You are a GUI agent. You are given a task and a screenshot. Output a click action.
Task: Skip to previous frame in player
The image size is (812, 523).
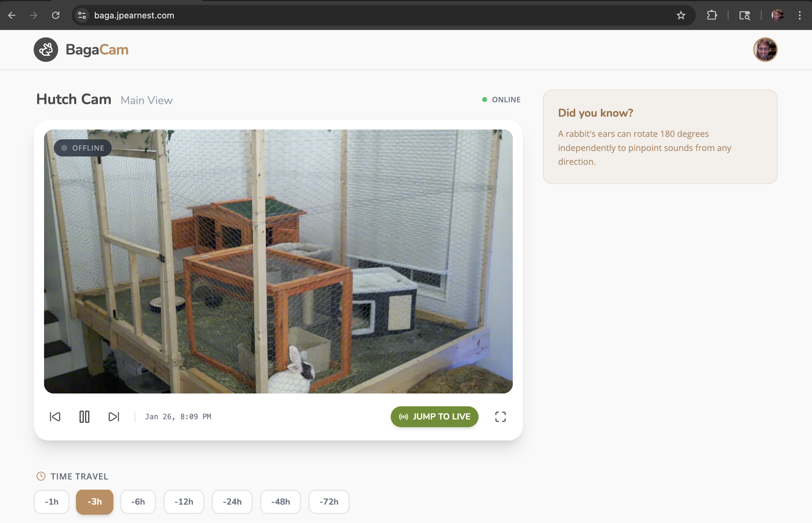point(55,417)
